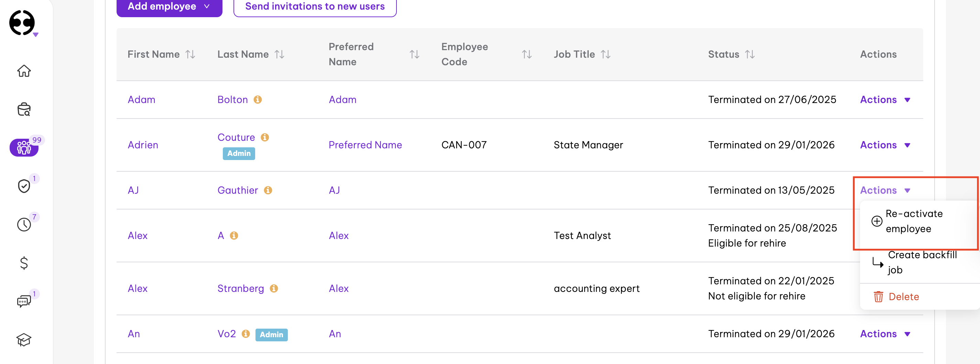Click Send invitations to new users
980x364 pixels.
tap(315, 7)
